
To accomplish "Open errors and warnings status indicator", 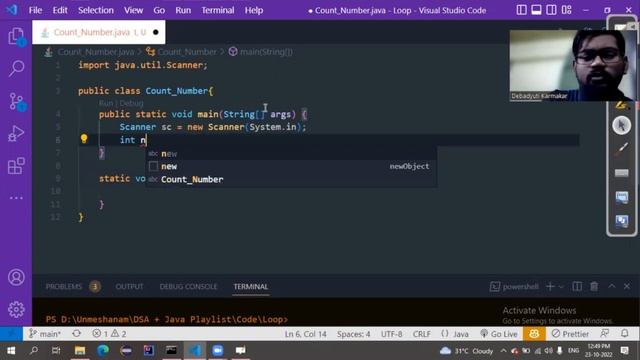I will tap(109, 334).
